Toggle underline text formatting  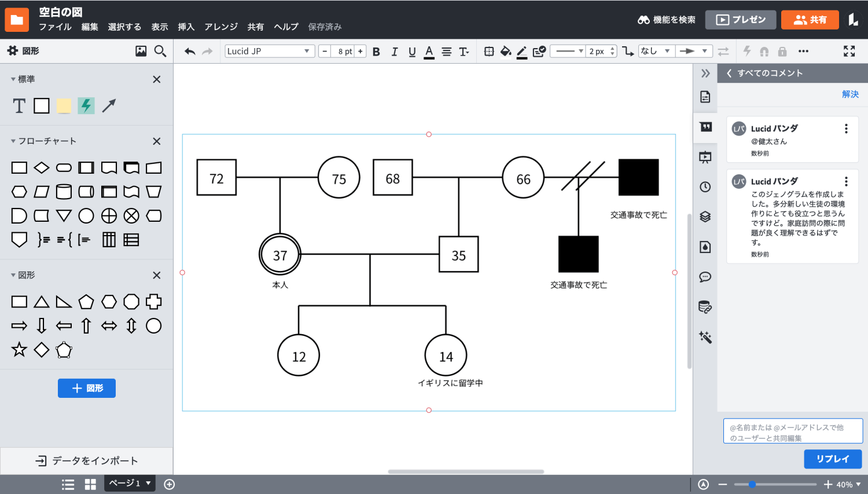(411, 51)
